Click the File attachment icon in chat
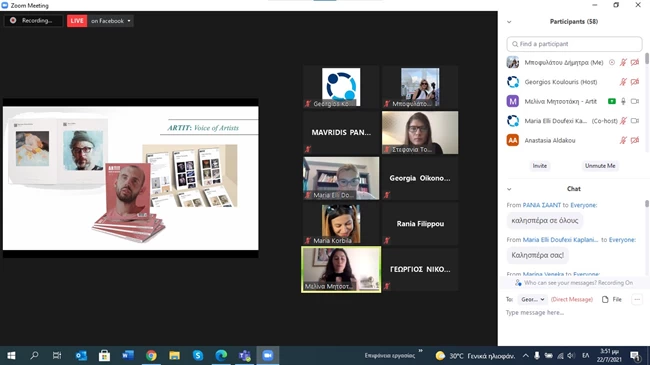650x365 pixels. coord(605,299)
